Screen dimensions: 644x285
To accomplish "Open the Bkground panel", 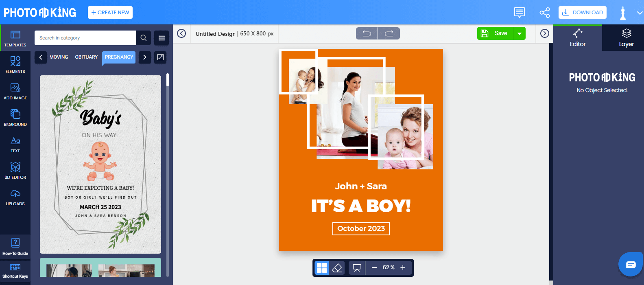I will [x=15, y=117].
